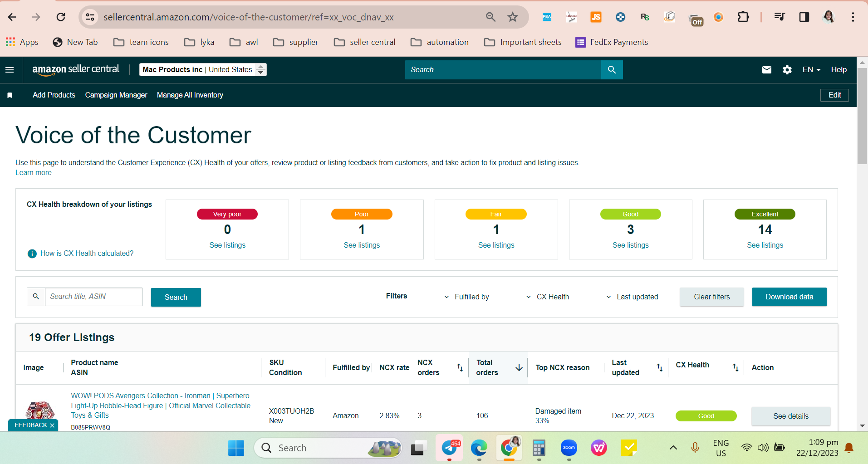Open the messages envelope icon
This screenshot has width=868, height=464.
[766, 70]
